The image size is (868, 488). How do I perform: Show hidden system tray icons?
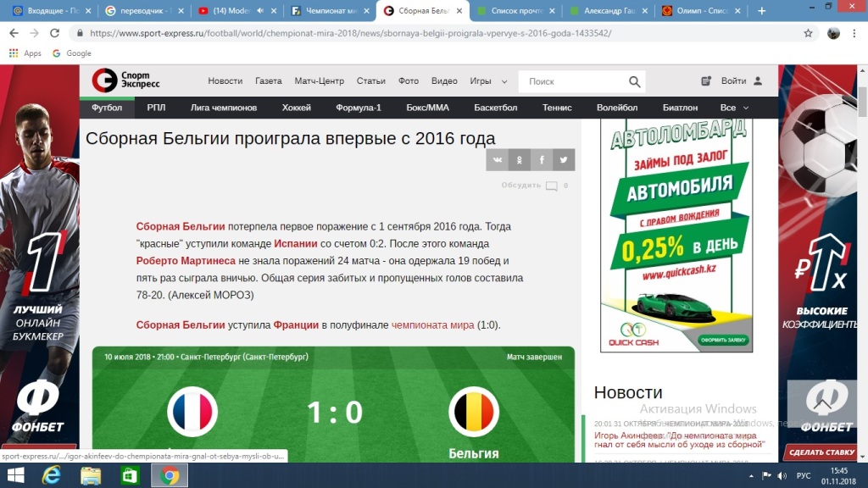[x=751, y=476]
